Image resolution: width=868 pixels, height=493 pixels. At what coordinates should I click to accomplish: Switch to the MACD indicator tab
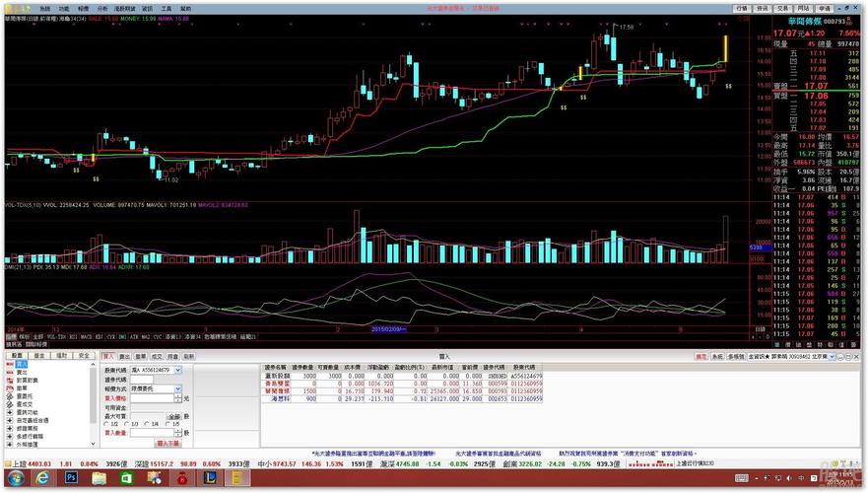(x=87, y=337)
